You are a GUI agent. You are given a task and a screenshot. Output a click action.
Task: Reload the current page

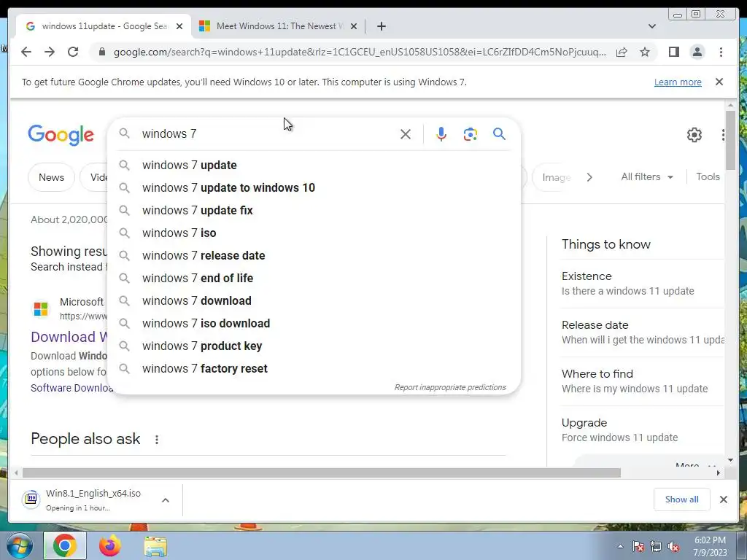coord(73,52)
